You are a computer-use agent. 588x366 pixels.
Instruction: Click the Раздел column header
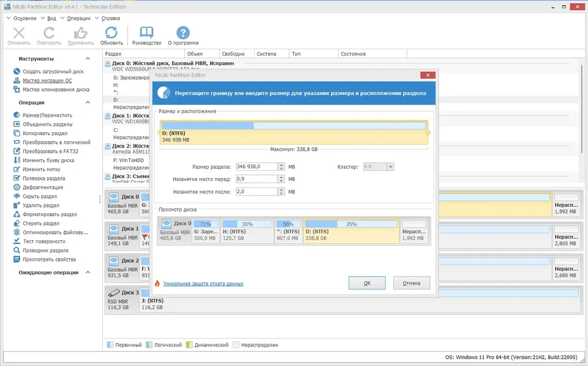(145, 53)
